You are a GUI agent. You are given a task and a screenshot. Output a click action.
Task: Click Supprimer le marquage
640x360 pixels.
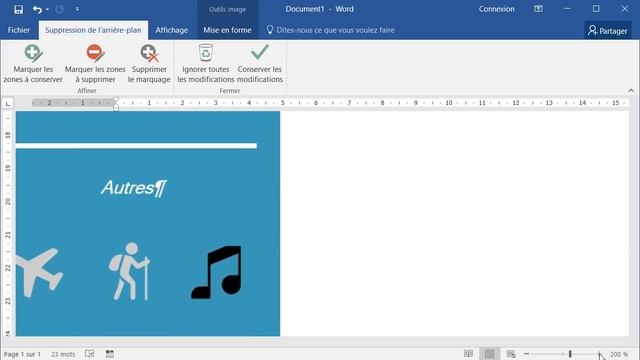tap(149, 64)
